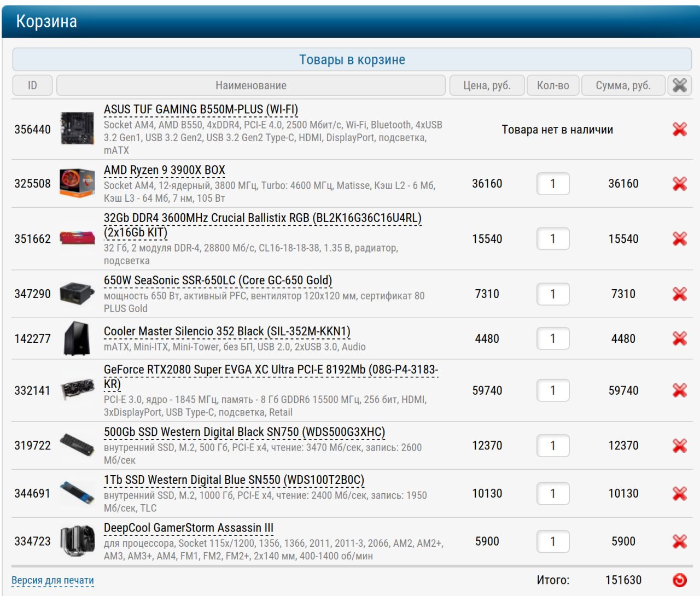
Task: Click the Cooler Master case thumbnail
Action: coord(77,338)
